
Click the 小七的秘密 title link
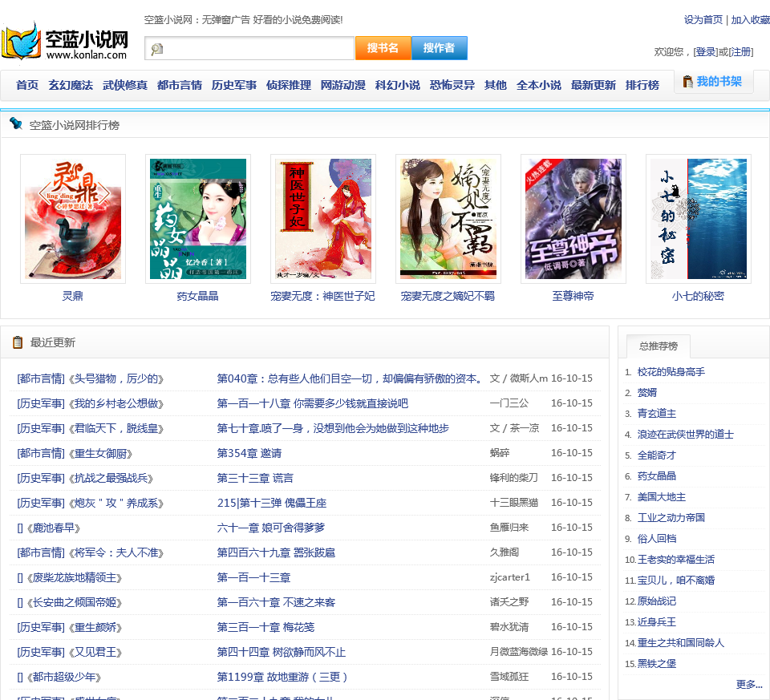[x=698, y=296]
